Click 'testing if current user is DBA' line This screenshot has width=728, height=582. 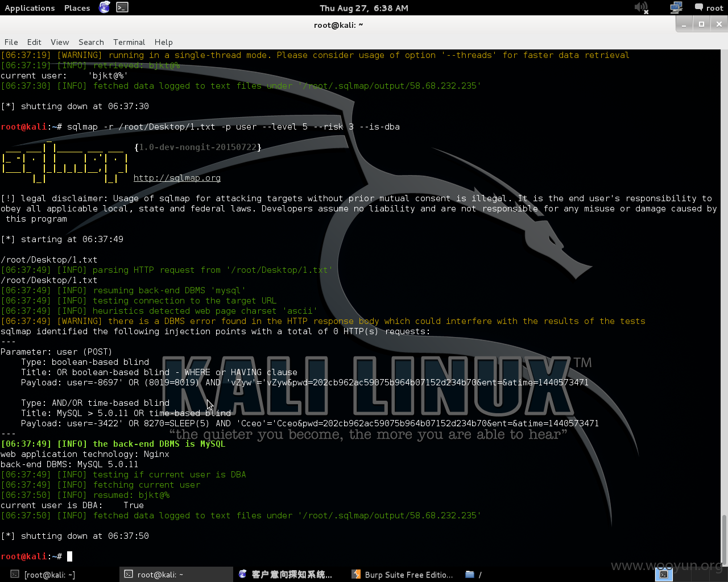pos(123,475)
